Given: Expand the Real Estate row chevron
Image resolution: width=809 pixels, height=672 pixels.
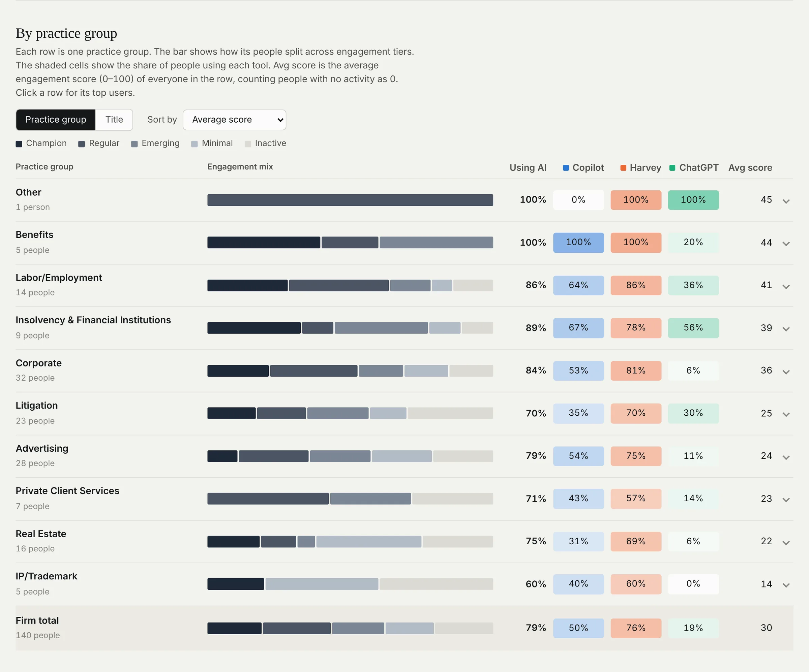Looking at the screenshot, I should point(786,543).
